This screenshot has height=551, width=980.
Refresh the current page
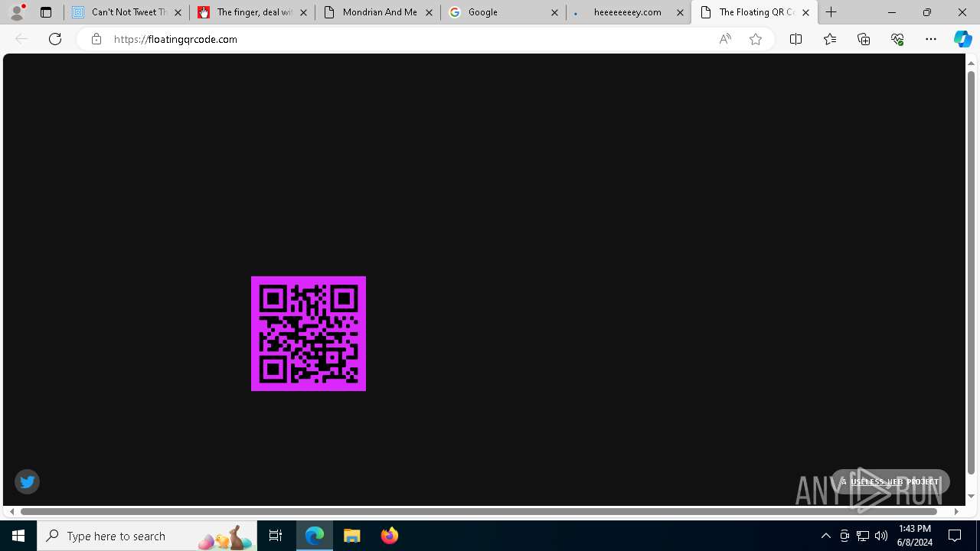[55, 39]
